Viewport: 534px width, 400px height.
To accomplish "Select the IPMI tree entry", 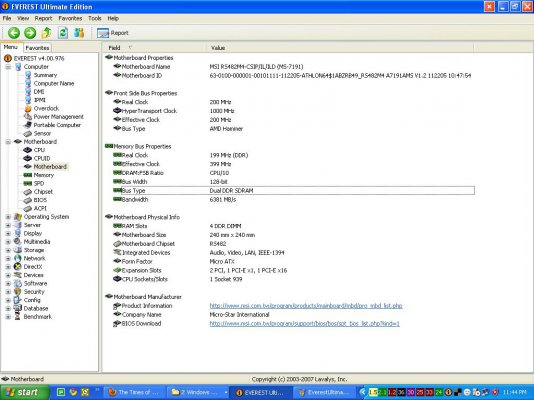I will pyautogui.click(x=40, y=100).
